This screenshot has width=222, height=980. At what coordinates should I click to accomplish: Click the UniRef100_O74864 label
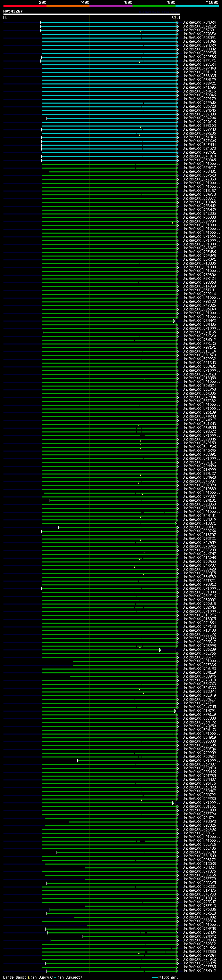[x=199, y=623]
